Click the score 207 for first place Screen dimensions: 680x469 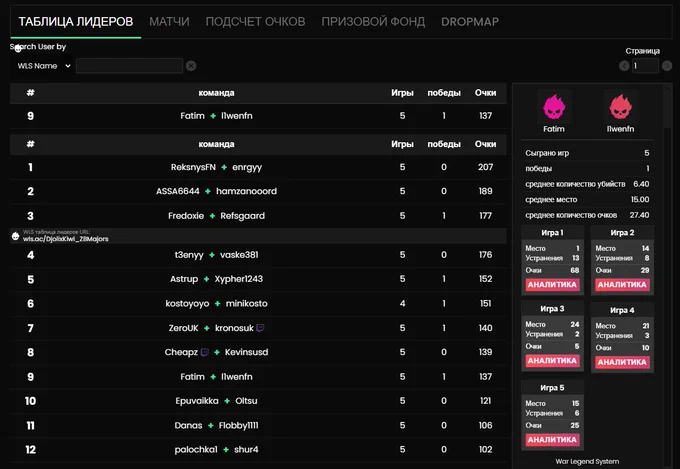tap(485, 167)
